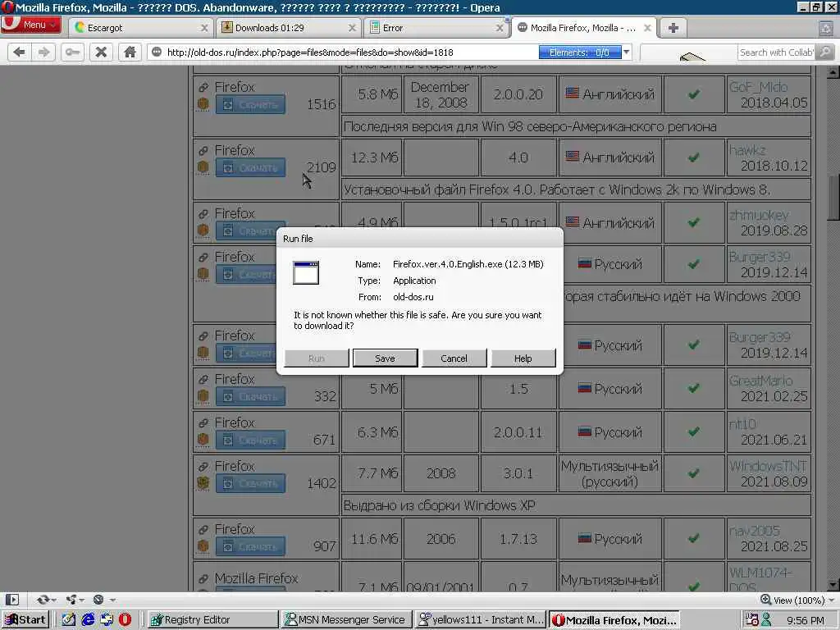Click Save in Run file dialog

click(386, 358)
